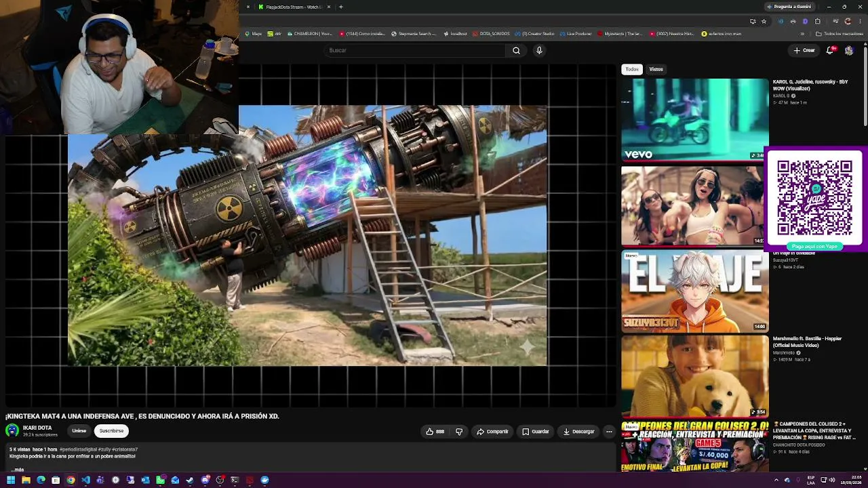Viewport: 868px width, 488px height.
Task: Click the Descargar download button
Action: (578, 432)
